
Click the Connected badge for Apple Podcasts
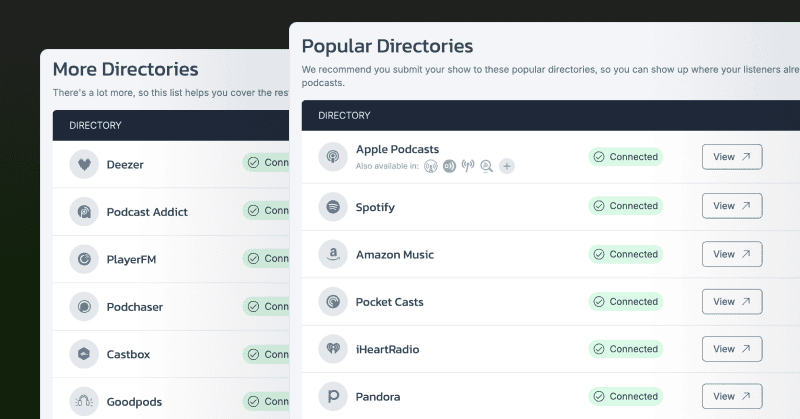(626, 157)
